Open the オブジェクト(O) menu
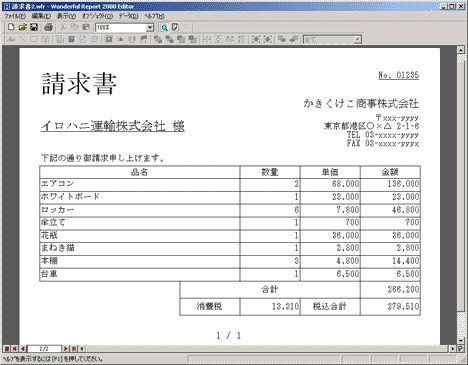Image resolution: width=468 pixels, height=365 pixels. 97,16
